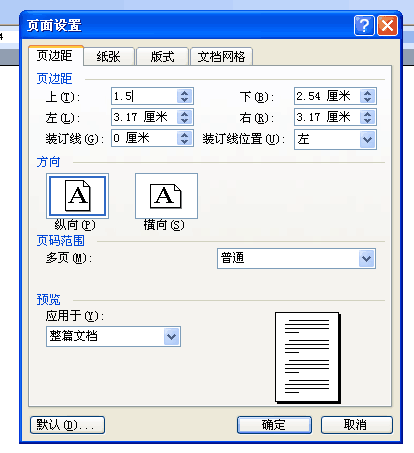Open the gutter position (装订线位置) dropdown

coord(368,139)
